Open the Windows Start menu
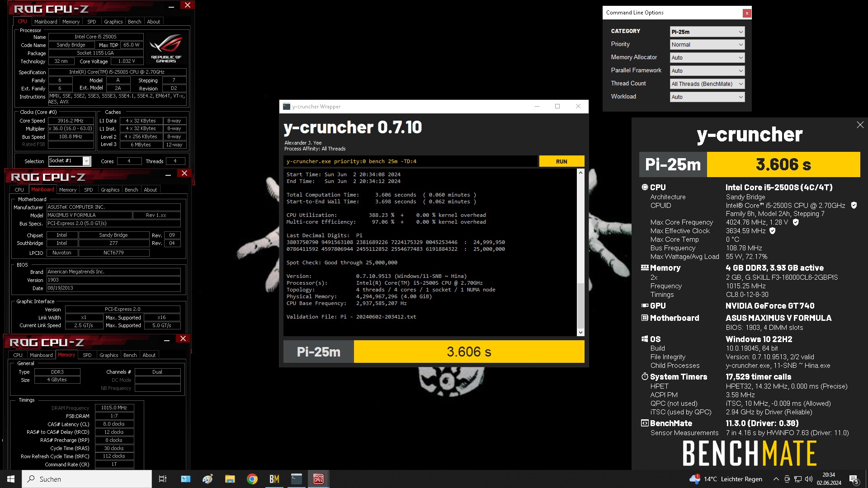Image resolution: width=868 pixels, height=488 pixels. [11, 479]
